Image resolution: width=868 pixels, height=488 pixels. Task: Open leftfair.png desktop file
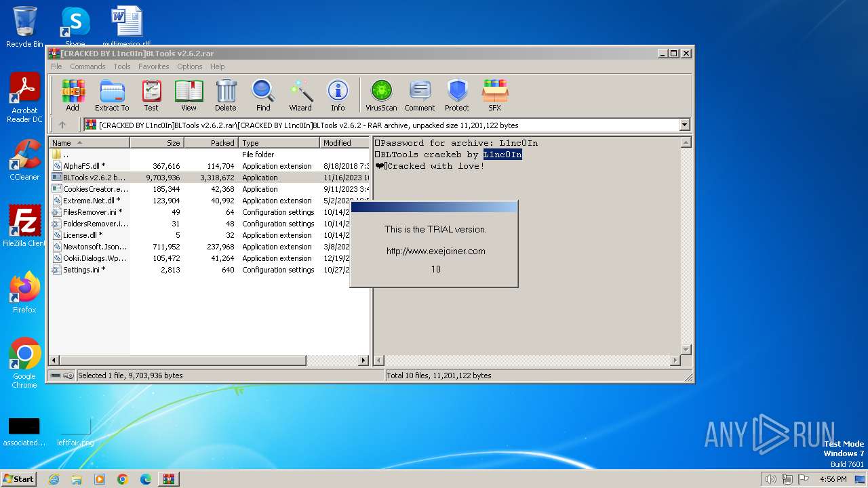coord(75,432)
